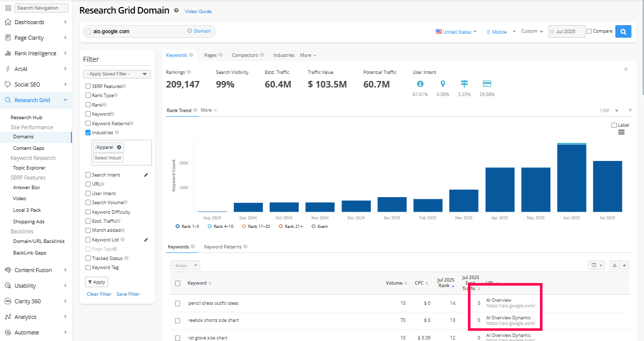Remove the /Apparel industry filter tag
644x341 pixels.
click(119, 147)
